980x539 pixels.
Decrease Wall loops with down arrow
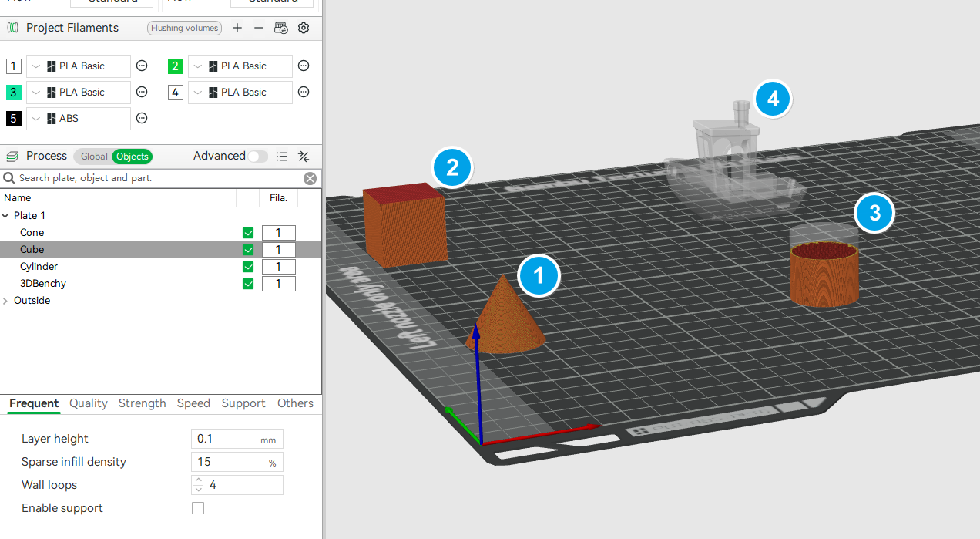(199, 490)
